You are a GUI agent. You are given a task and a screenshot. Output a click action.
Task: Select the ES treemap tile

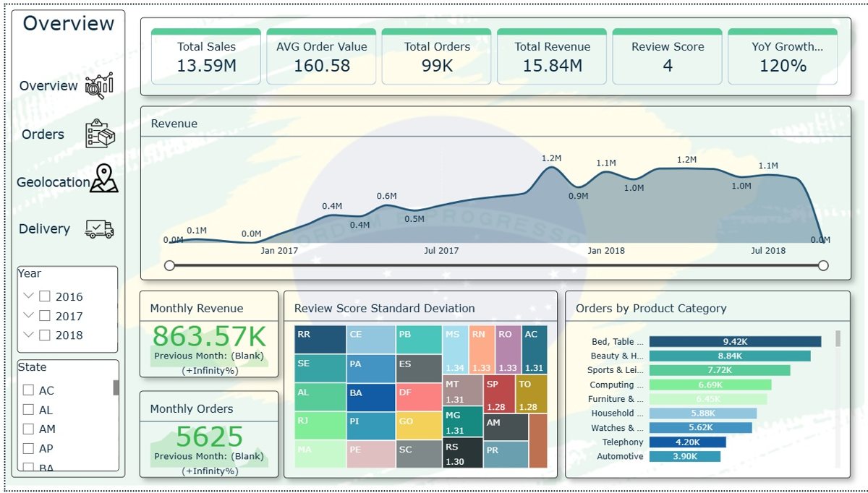419,368
